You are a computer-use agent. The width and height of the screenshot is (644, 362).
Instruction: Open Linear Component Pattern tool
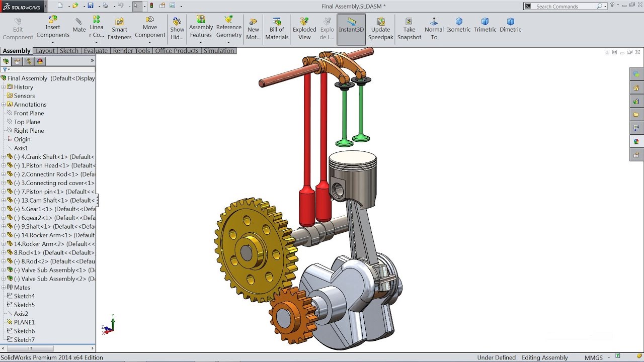97,27
